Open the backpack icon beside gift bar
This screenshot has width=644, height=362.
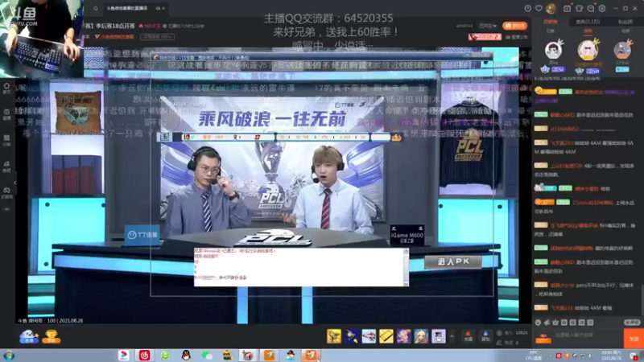pyautogui.click(x=485, y=336)
